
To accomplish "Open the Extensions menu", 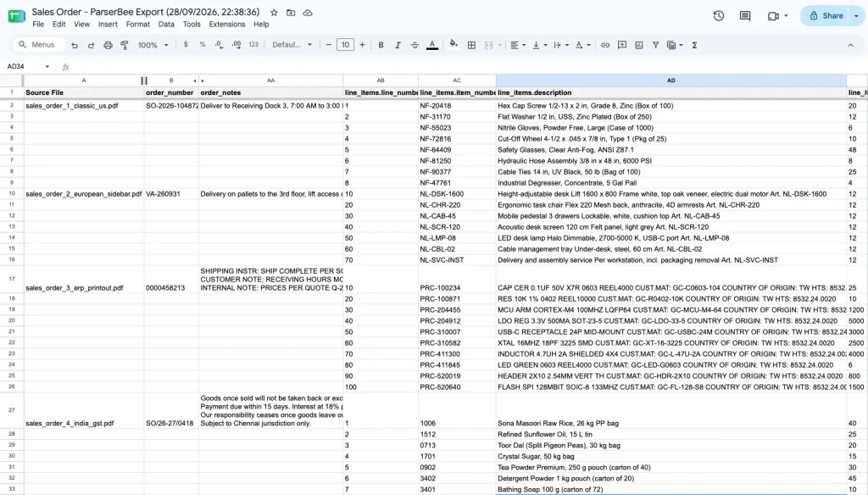I will click(227, 25).
